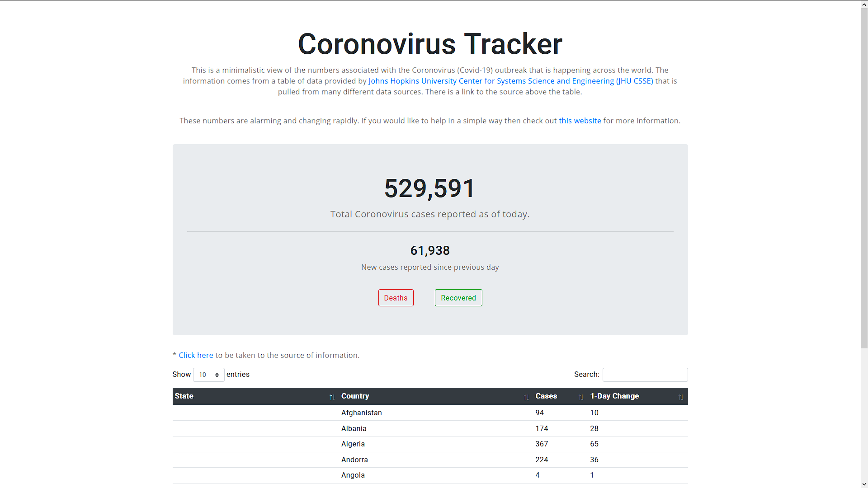
Task: Follow the 'Click here' data source link
Action: 196,355
